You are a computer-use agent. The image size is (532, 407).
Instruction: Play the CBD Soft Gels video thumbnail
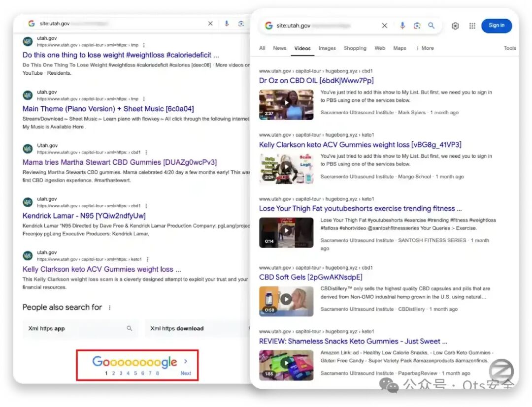coord(286,301)
